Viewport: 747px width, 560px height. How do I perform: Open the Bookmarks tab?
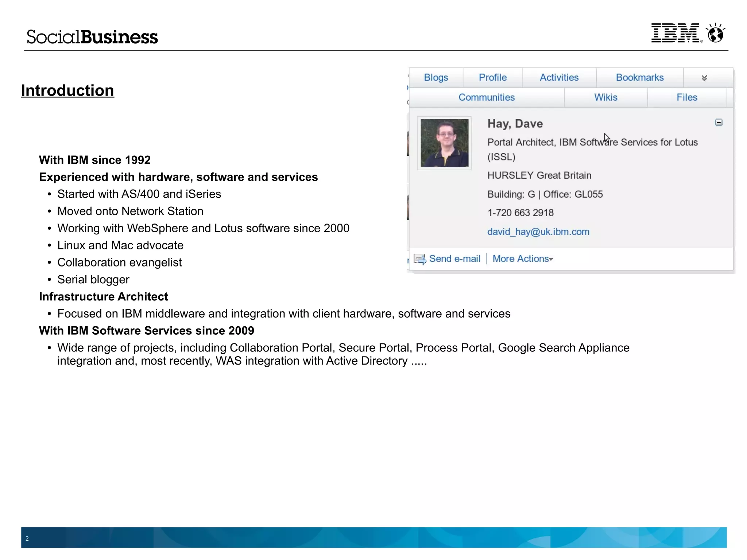tap(639, 78)
